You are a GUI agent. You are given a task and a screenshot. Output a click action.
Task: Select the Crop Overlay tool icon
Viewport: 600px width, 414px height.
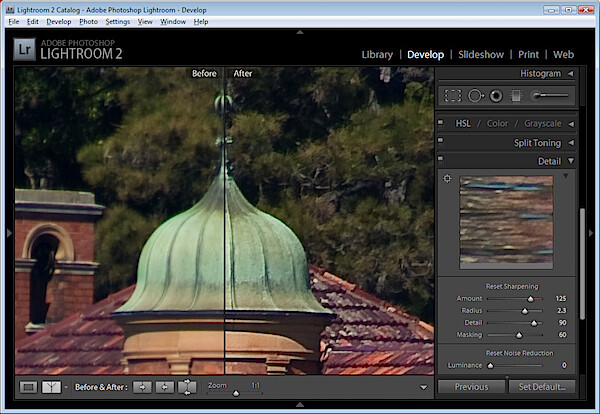(x=453, y=95)
